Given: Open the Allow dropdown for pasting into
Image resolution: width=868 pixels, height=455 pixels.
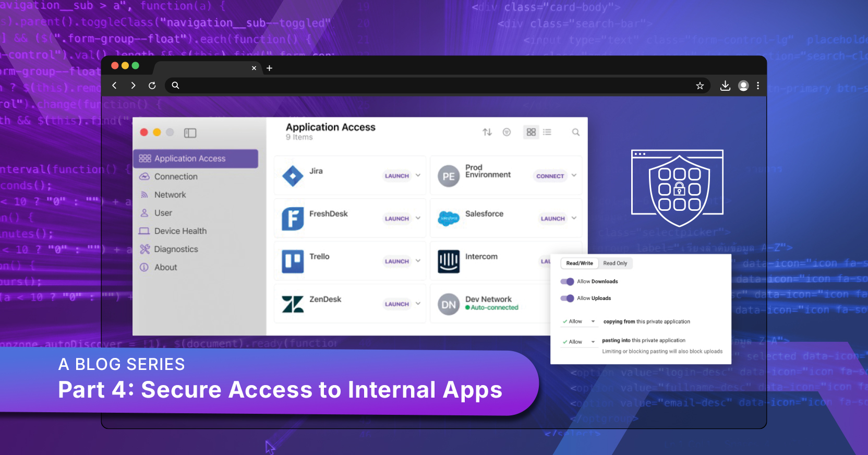Looking at the screenshot, I should click(579, 342).
